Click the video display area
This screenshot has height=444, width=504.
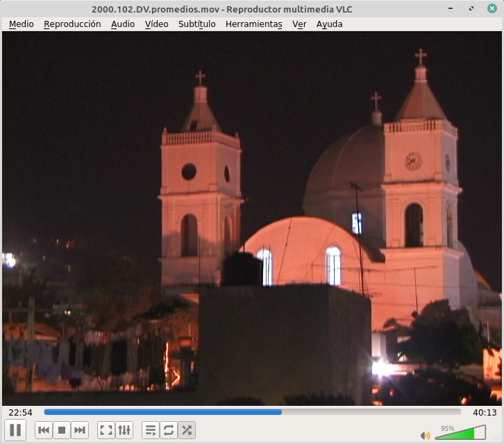click(x=252, y=219)
